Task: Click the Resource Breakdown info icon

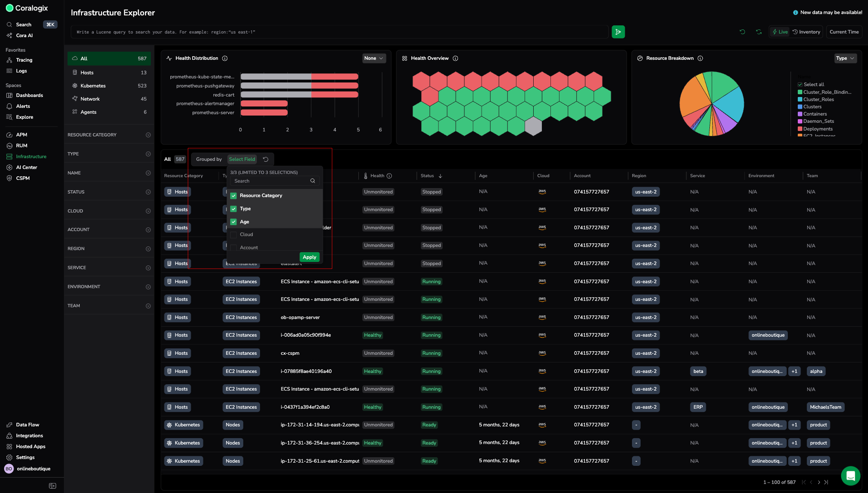Action: pos(700,58)
